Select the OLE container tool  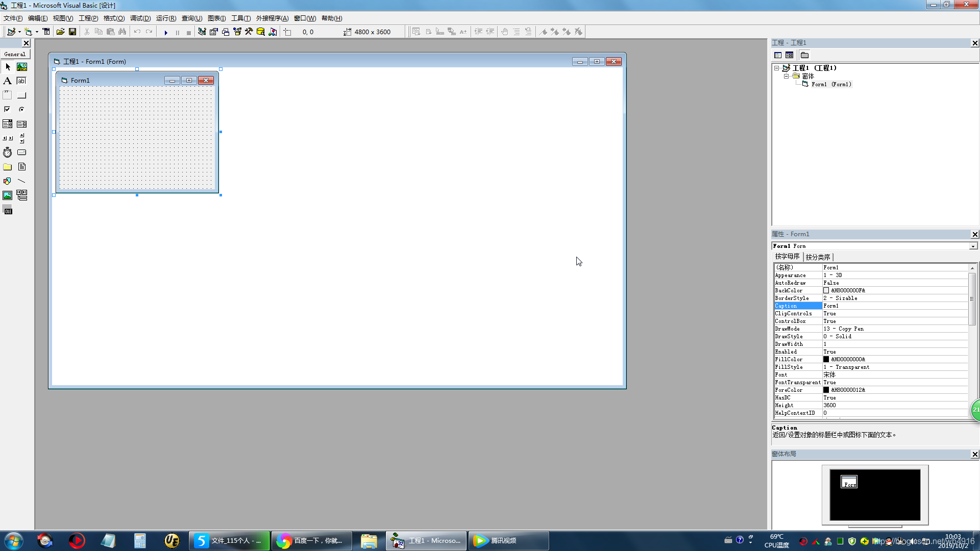[8, 210]
